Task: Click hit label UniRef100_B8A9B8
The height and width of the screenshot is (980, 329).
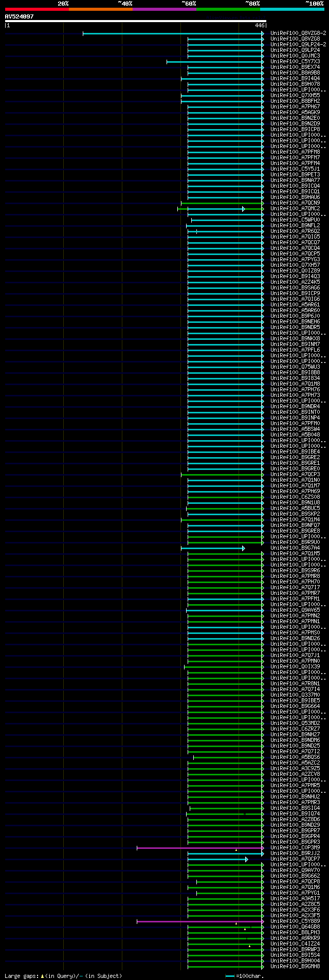Action: tap(295, 72)
